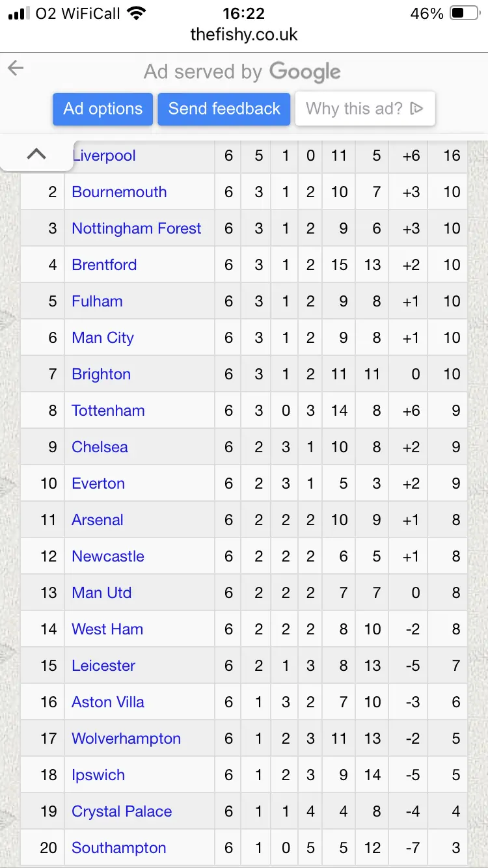Image resolution: width=488 pixels, height=868 pixels.
Task: Go to the Man City page
Action: tap(103, 338)
